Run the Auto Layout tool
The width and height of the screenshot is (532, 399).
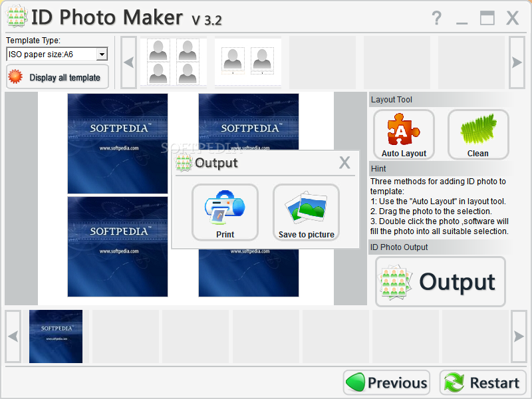[x=404, y=134]
